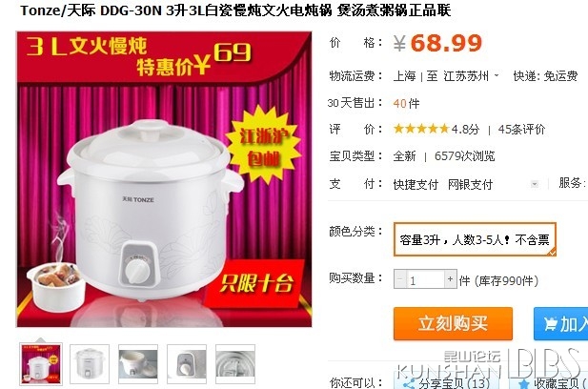Select the 容量3升 color option
The width and height of the screenshot is (588, 389).
[x=475, y=239]
